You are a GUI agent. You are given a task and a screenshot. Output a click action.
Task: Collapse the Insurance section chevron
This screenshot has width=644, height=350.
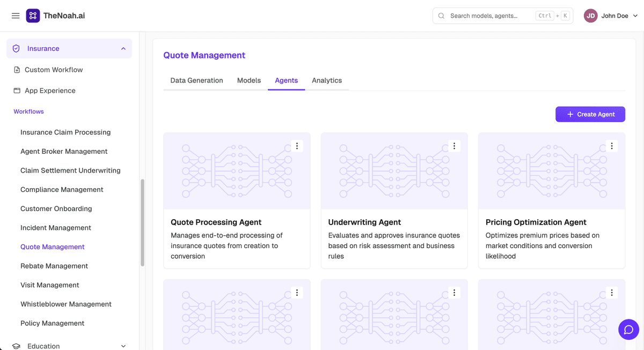(x=123, y=48)
